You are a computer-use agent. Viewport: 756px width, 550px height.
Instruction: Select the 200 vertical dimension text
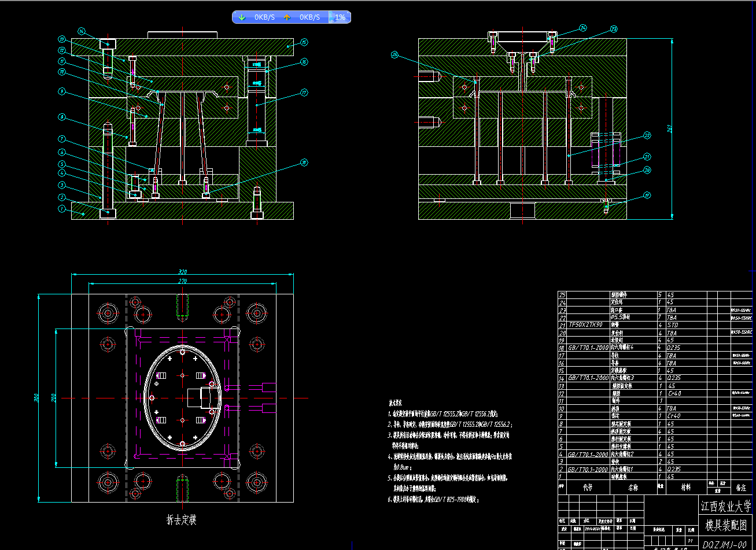(x=54, y=398)
